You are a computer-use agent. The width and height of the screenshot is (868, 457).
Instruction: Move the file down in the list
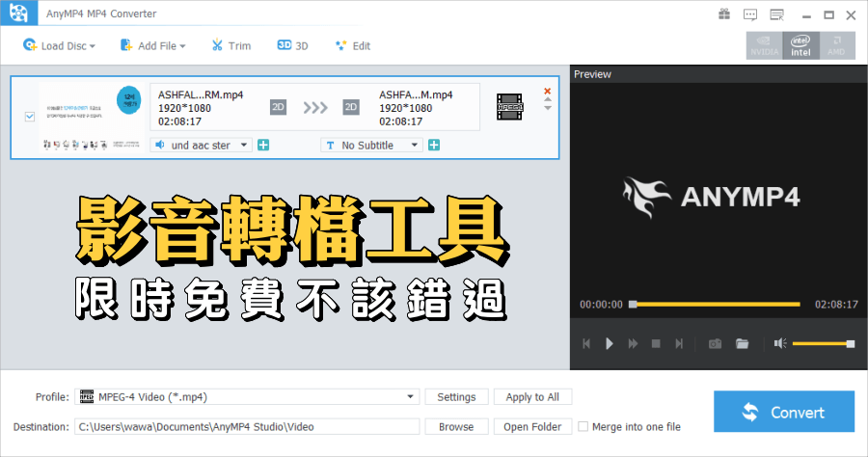(548, 108)
